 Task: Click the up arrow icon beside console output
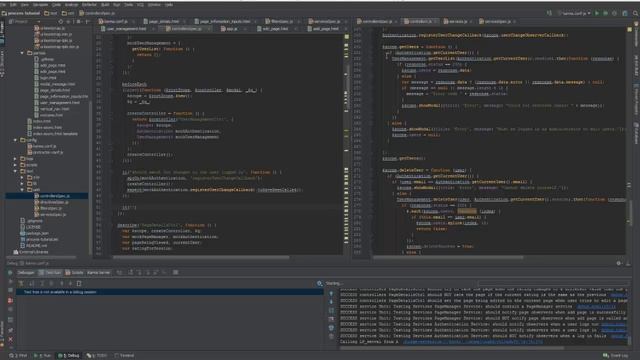[x=331, y=293]
